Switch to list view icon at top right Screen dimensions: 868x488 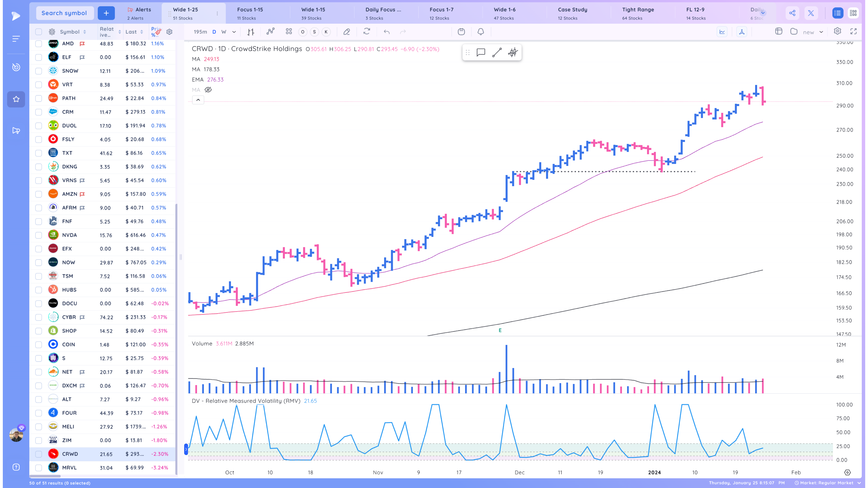click(x=837, y=13)
